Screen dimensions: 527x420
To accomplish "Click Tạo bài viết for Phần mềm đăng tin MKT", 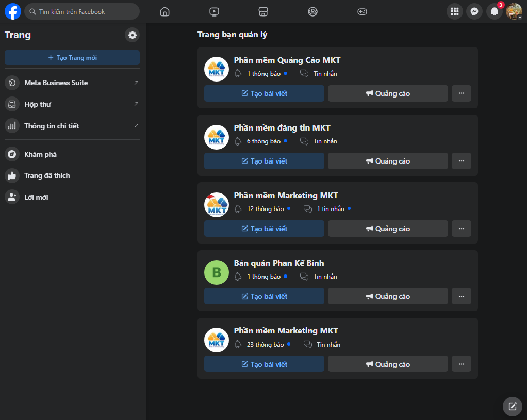I will (x=264, y=161).
